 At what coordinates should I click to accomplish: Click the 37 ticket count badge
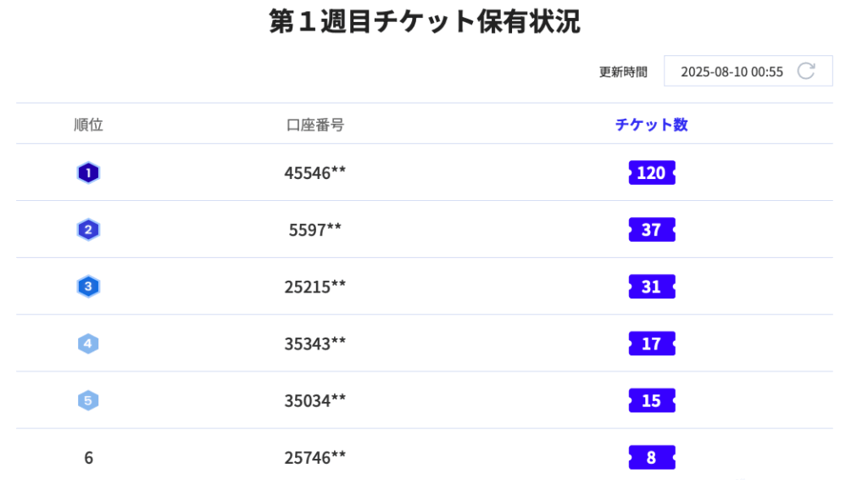(652, 230)
